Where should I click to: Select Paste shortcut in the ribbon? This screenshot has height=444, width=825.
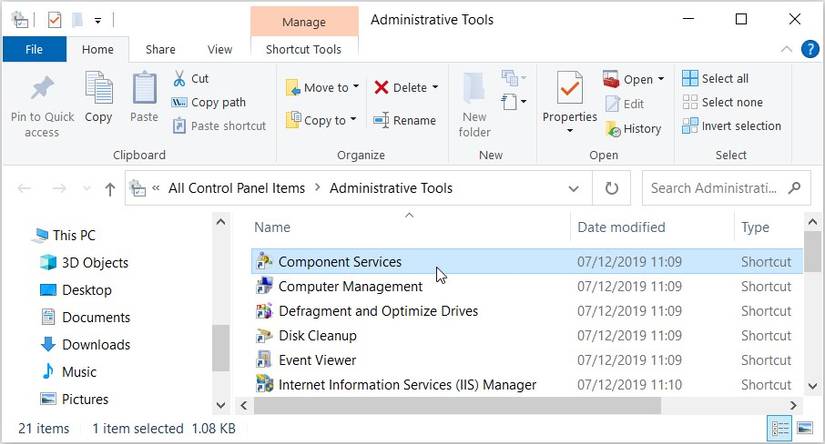pos(219,126)
